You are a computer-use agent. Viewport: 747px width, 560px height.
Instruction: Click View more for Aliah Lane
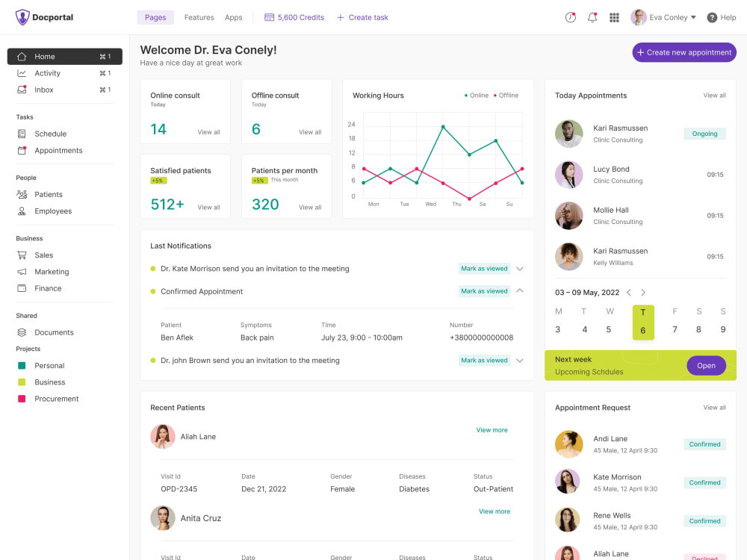tap(492, 430)
